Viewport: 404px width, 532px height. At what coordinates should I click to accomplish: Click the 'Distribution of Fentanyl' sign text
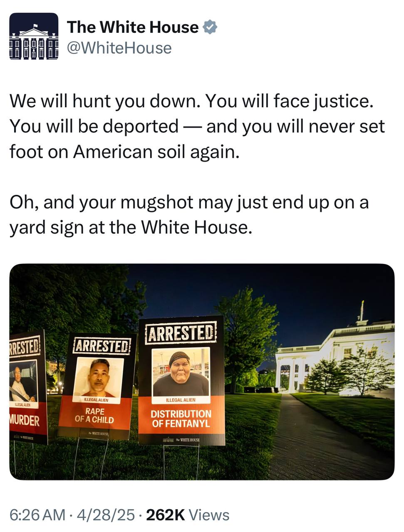(x=181, y=419)
